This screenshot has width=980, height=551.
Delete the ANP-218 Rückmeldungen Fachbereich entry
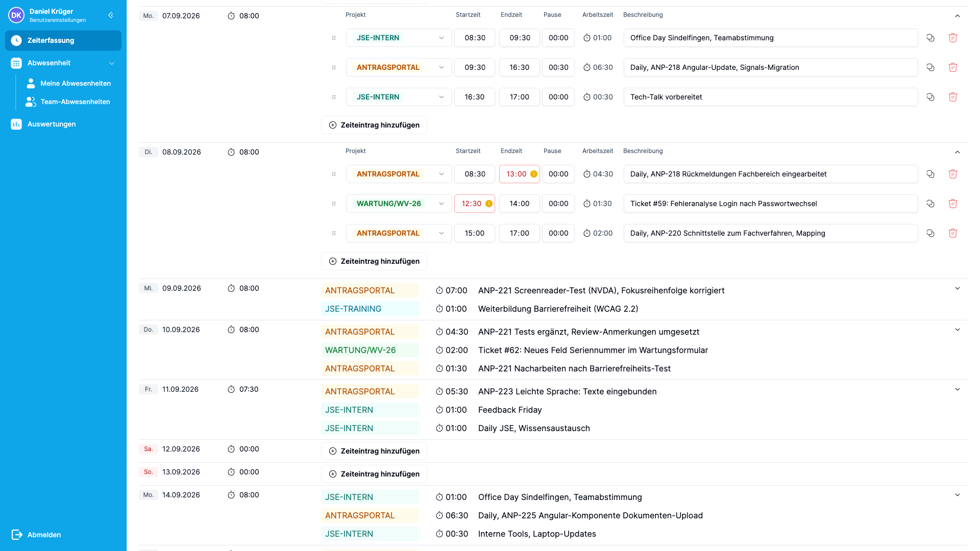[x=952, y=174]
